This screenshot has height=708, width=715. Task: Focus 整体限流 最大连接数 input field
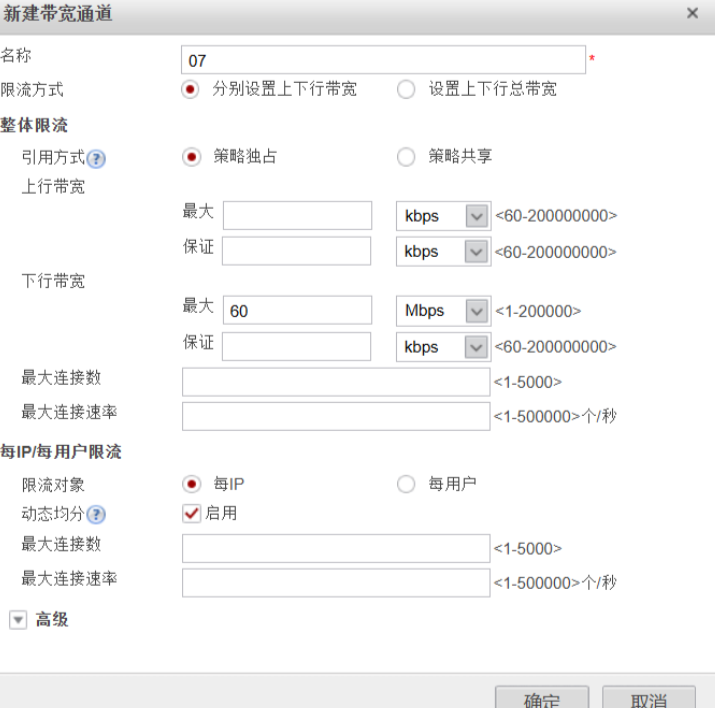click(336, 382)
